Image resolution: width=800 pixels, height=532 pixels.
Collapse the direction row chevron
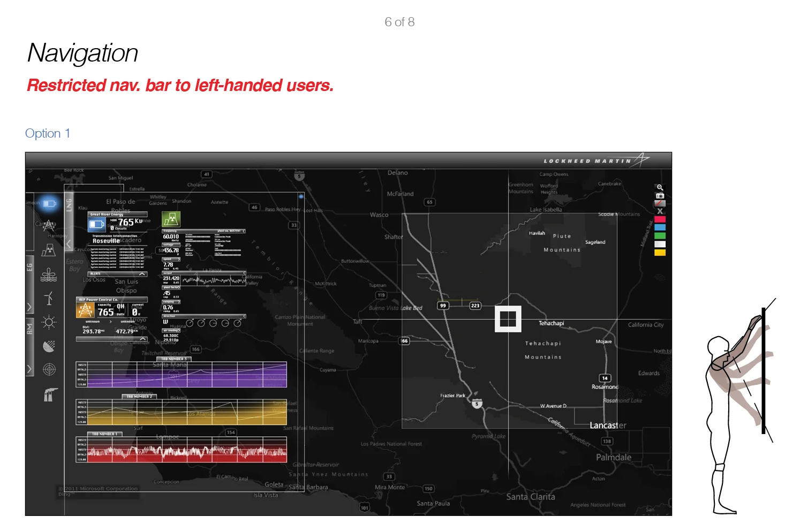click(x=244, y=316)
